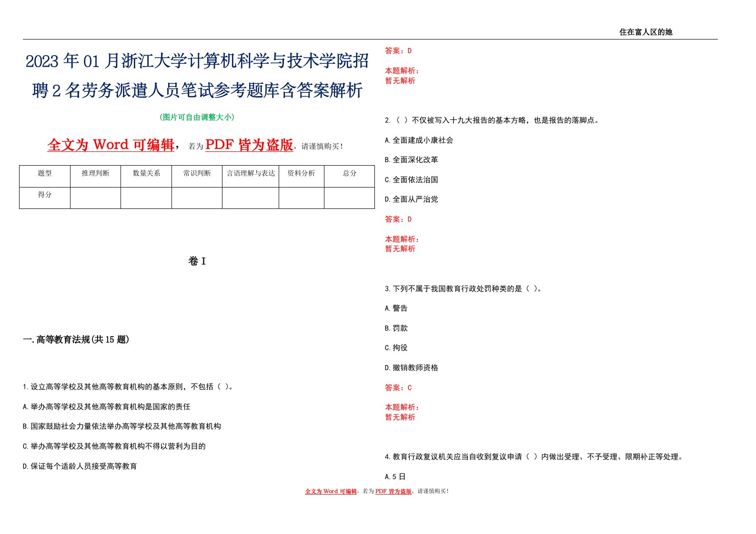Image resolution: width=756 pixels, height=534 pixels.
Task: Select option B 国家鼓励社会力量依法举办
Action: point(122,426)
